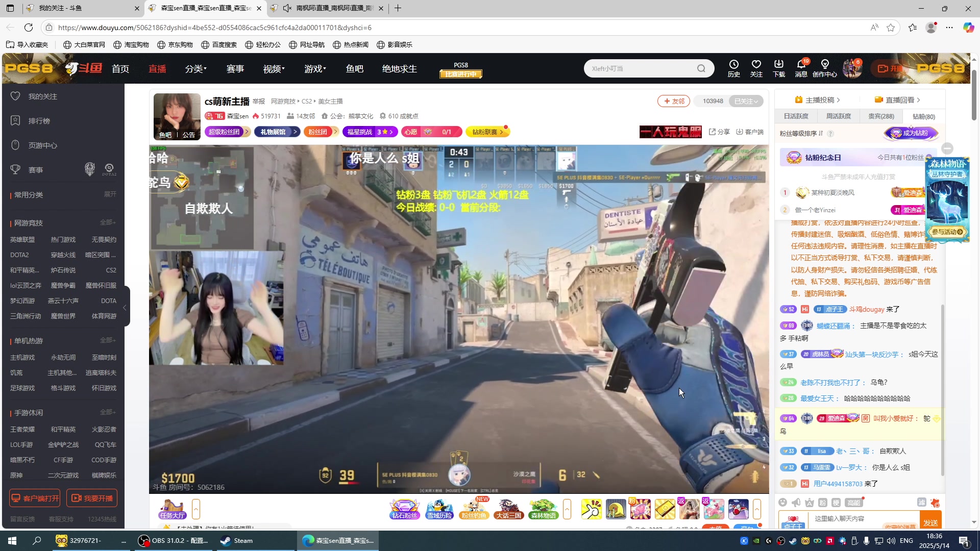Open 直播回看 link

click(x=897, y=100)
